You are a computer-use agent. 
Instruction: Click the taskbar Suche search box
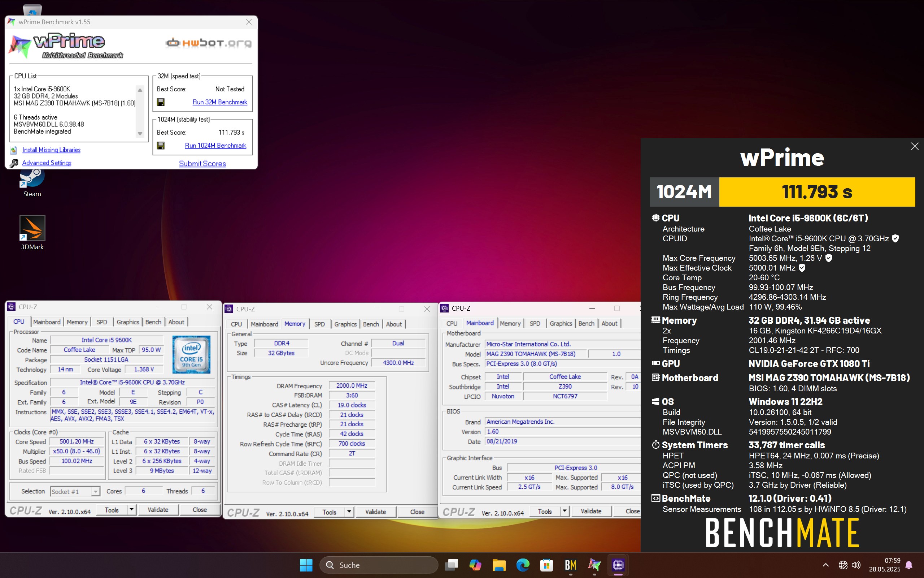click(x=379, y=565)
